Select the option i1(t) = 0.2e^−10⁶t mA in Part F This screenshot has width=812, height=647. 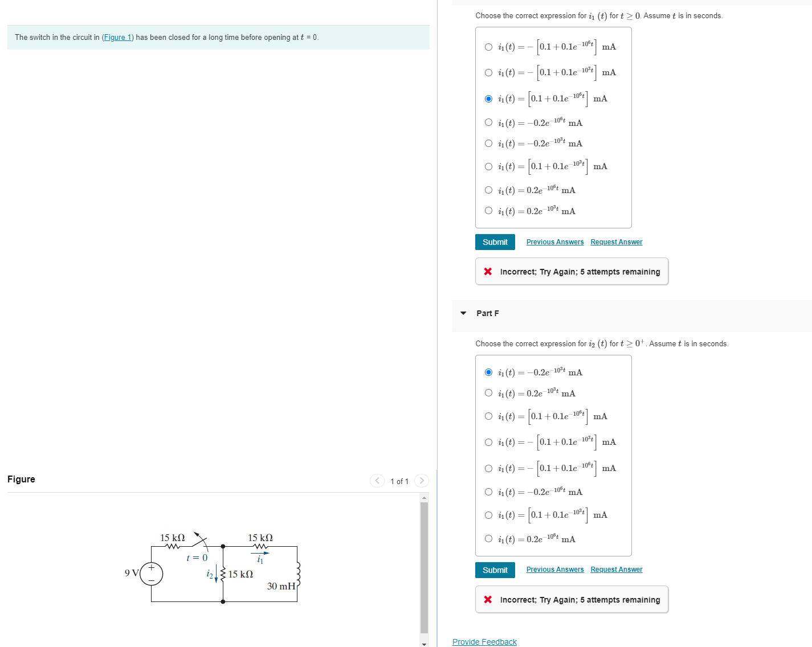488,538
